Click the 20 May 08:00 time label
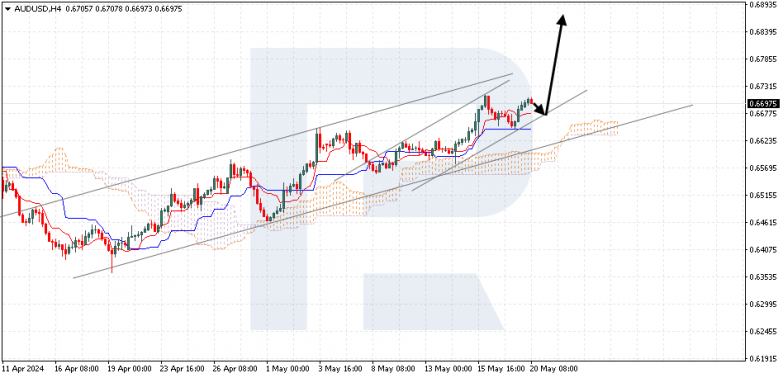The width and height of the screenshot is (782, 378). [x=554, y=369]
